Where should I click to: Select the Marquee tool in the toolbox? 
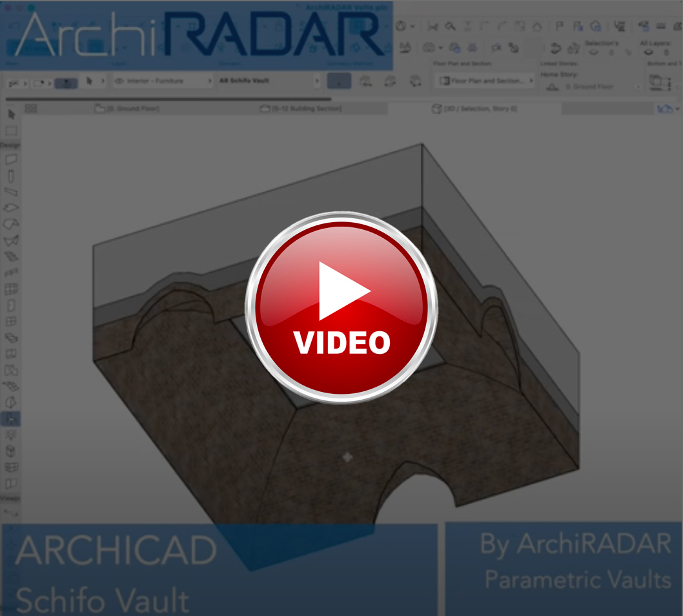[11, 131]
